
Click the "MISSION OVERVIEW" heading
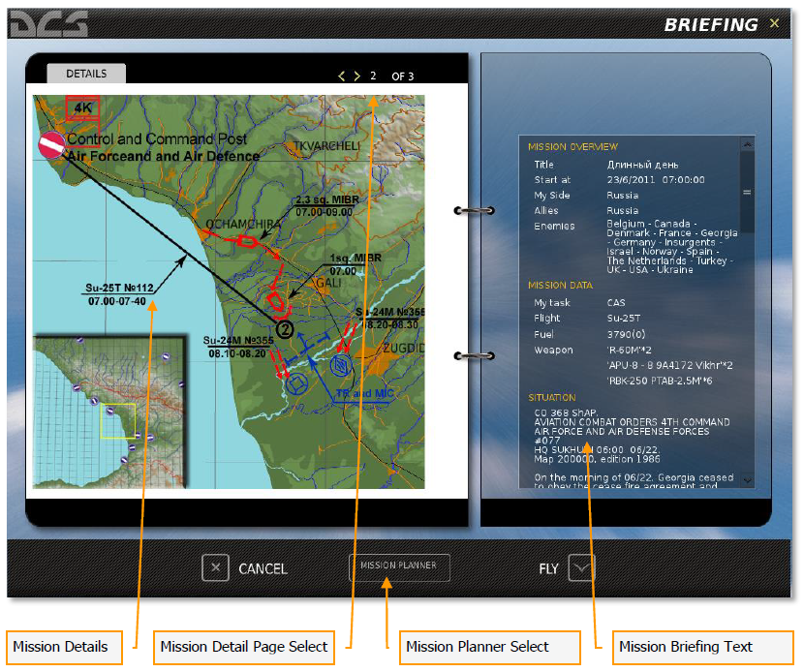click(572, 146)
